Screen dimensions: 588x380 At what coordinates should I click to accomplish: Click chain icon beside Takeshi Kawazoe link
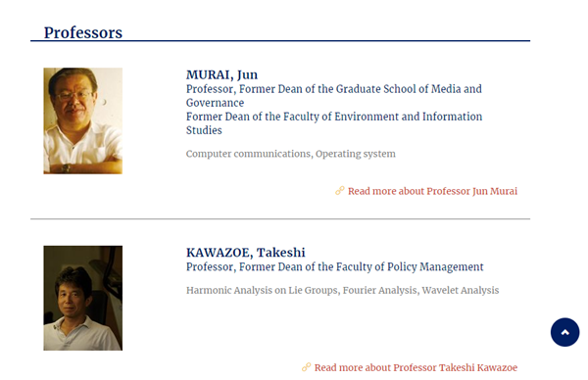point(307,367)
